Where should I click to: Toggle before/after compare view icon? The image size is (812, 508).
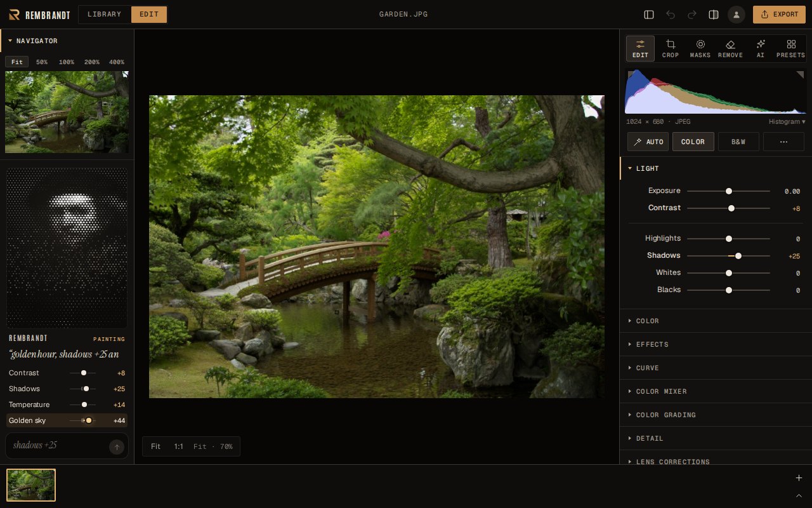pyautogui.click(x=714, y=14)
